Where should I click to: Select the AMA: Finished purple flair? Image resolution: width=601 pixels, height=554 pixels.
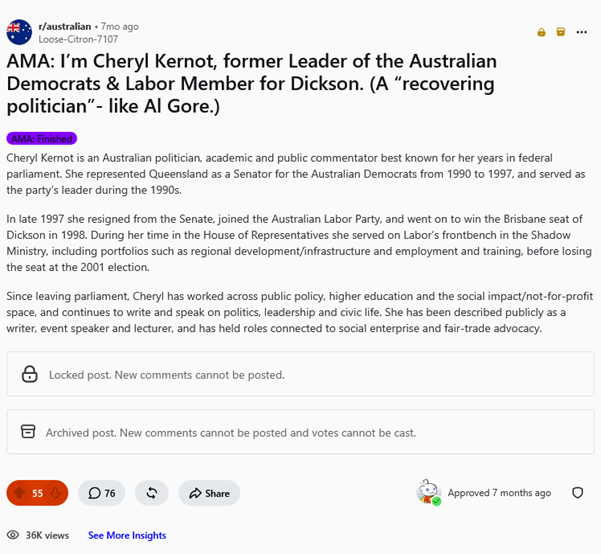[x=42, y=138]
